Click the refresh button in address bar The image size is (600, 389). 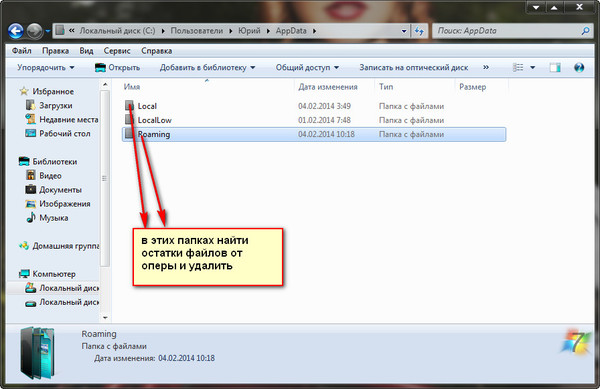pos(419,31)
